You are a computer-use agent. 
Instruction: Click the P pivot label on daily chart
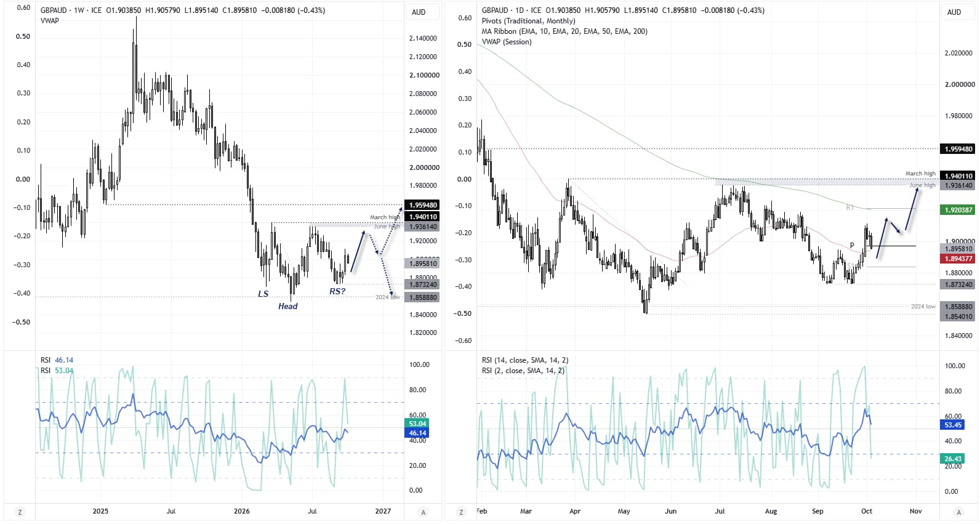point(852,246)
